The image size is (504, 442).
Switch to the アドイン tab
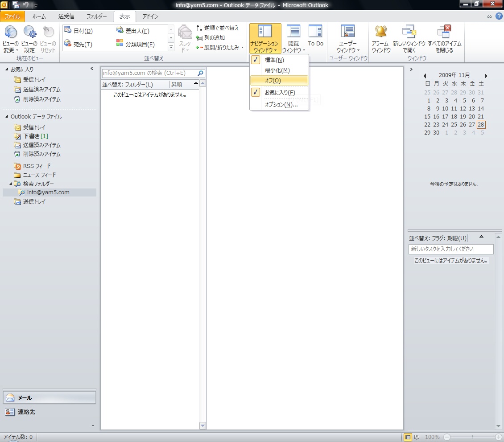click(x=150, y=16)
